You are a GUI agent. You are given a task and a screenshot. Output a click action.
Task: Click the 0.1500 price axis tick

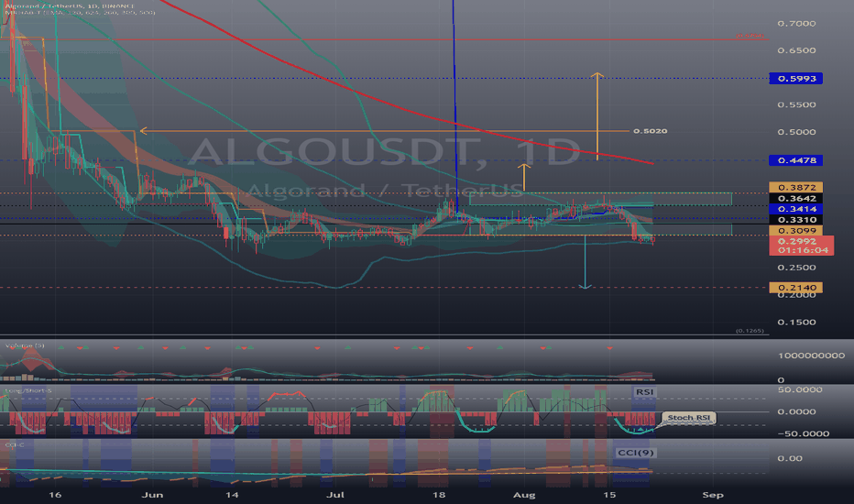(796, 322)
